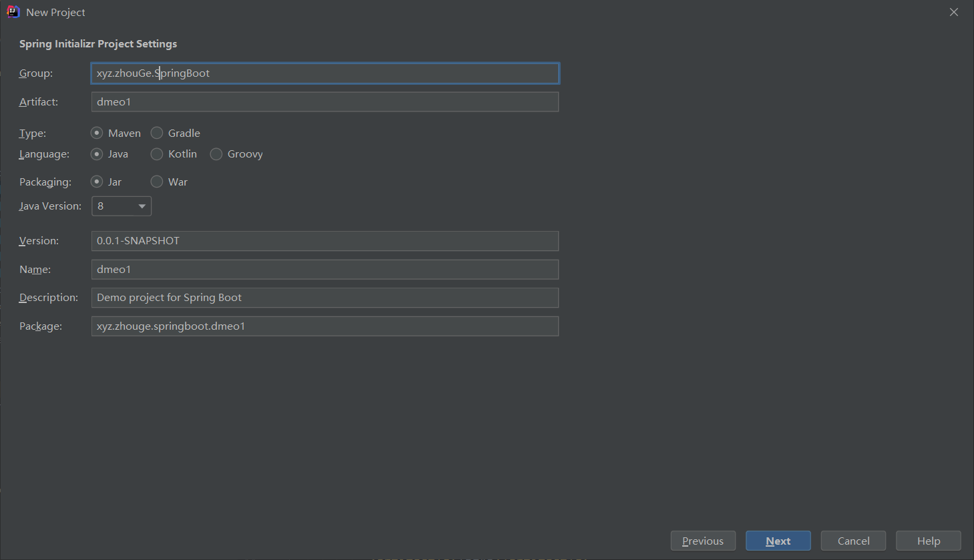Select Java language option
The height and width of the screenshot is (560, 974).
[x=97, y=154]
